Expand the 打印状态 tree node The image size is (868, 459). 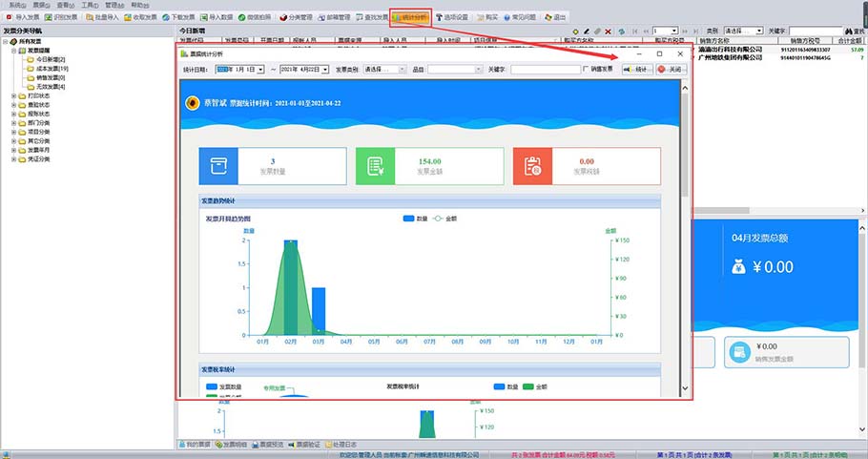(x=14, y=95)
